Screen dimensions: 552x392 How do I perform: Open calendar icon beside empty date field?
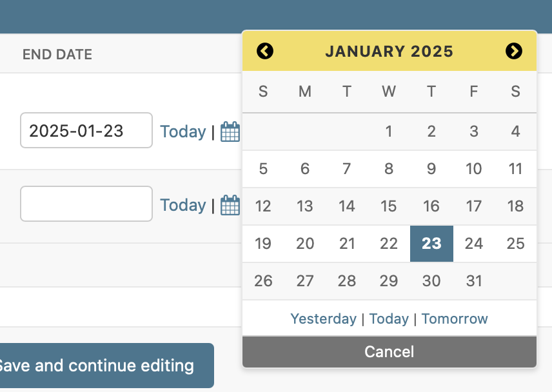click(230, 205)
